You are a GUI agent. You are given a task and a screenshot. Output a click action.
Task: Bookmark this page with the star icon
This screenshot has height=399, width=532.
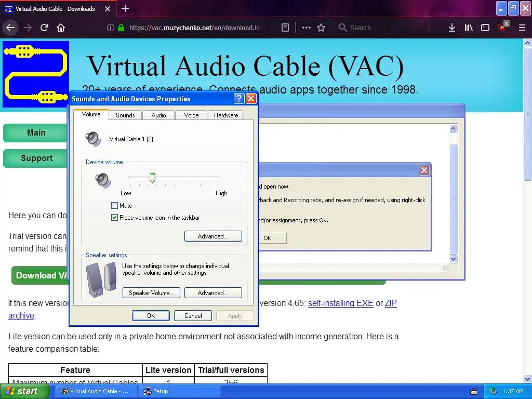coord(321,28)
